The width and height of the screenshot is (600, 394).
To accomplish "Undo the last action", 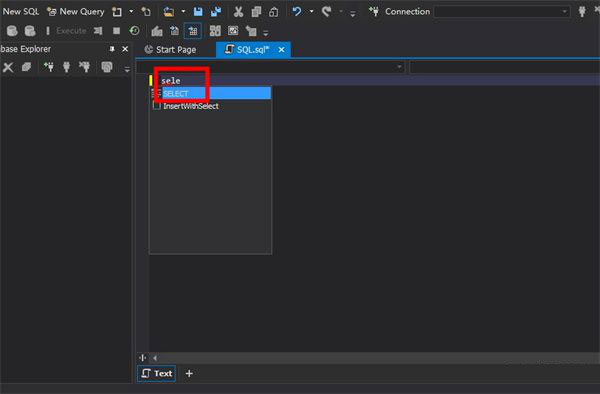I will pyautogui.click(x=297, y=12).
